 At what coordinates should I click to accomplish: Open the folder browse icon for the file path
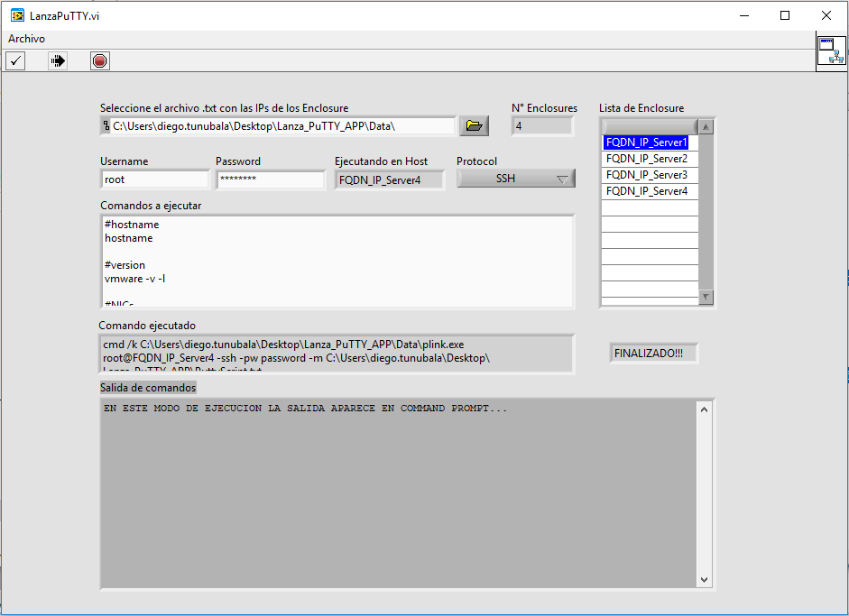(474, 126)
